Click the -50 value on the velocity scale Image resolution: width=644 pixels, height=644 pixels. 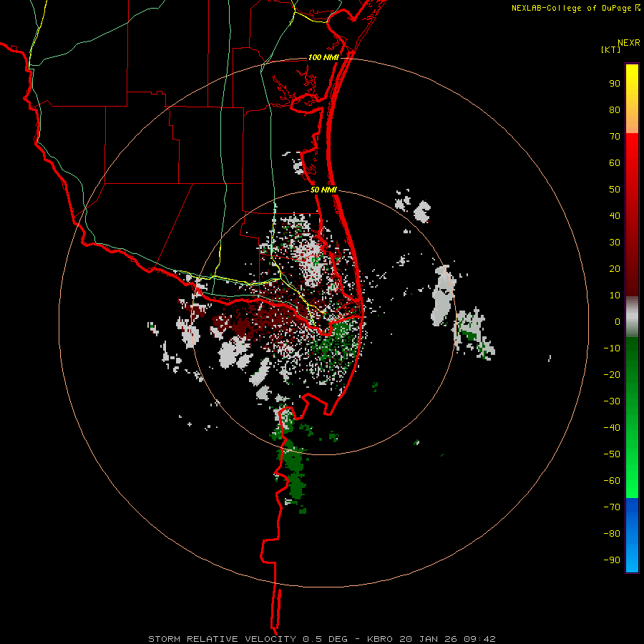tap(612, 454)
